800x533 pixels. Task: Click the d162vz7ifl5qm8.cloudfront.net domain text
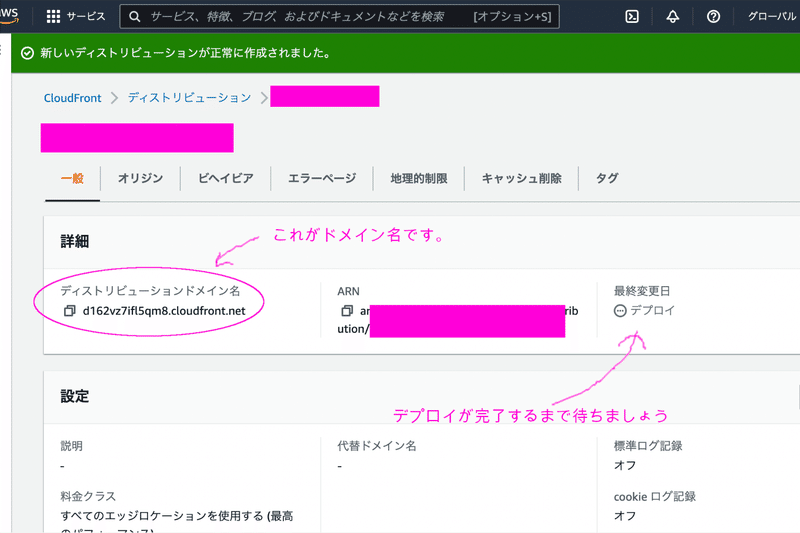tap(164, 311)
